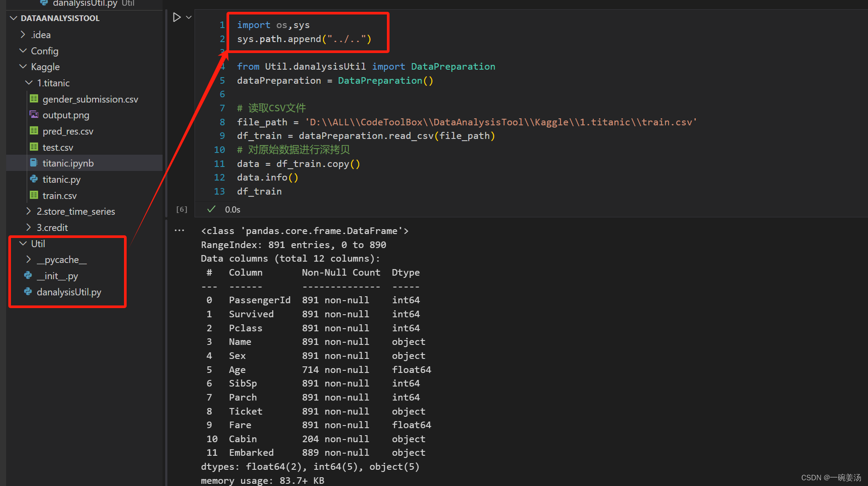Screen dimensions: 868x486
Task: Collapse the 1.titanic folder
Action: coord(29,83)
